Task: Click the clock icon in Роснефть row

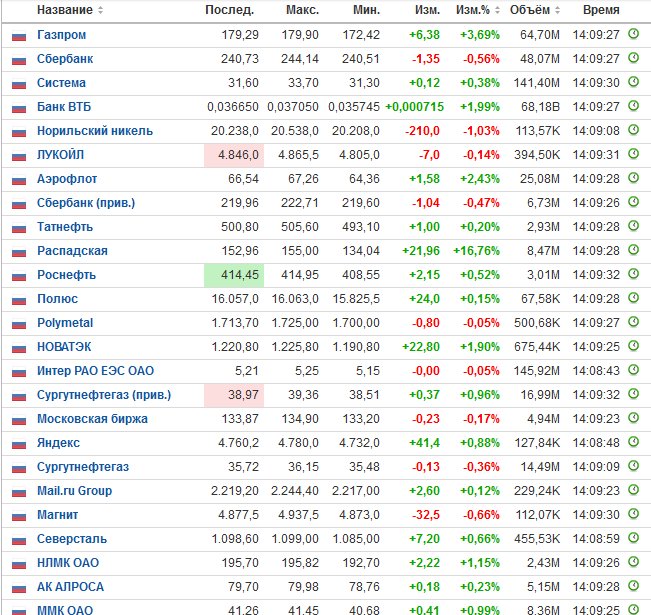Action: click(x=634, y=274)
